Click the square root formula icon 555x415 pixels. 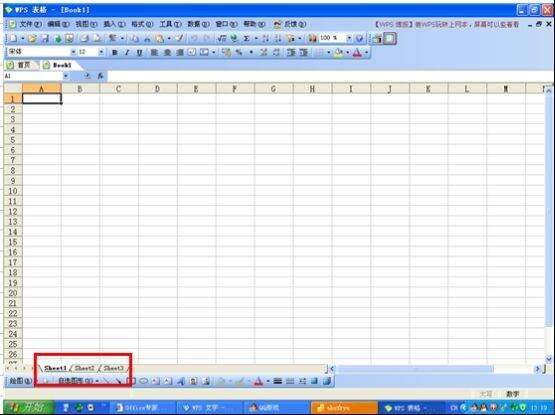click(222, 38)
